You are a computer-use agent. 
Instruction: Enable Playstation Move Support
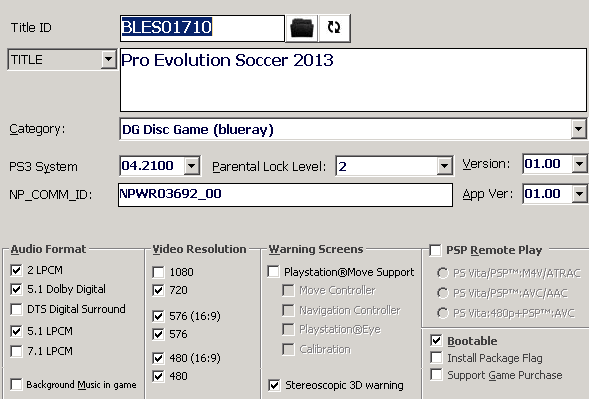point(273,272)
